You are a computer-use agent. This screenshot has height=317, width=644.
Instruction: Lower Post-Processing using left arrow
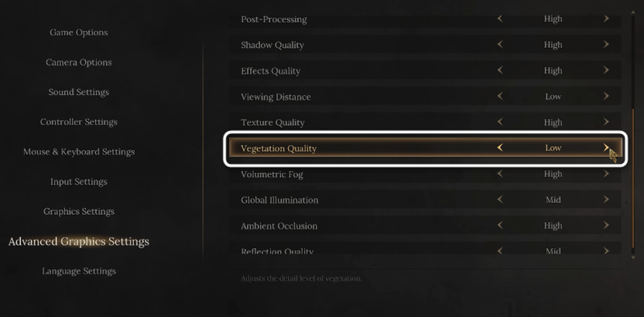500,19
